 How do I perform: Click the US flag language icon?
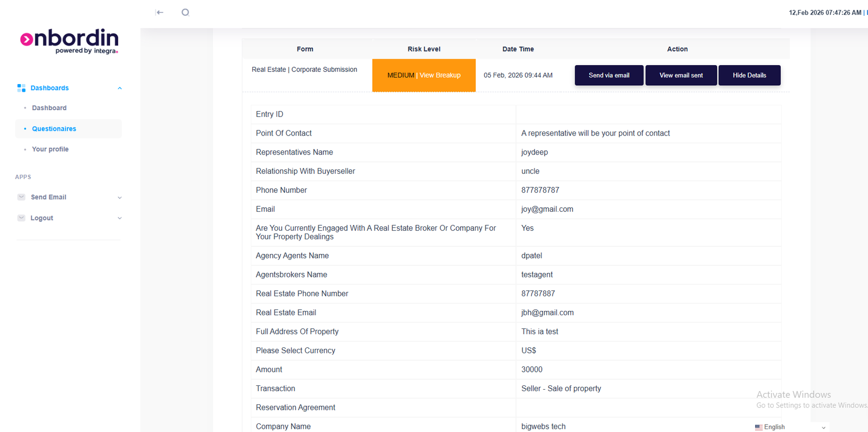pos(758,427)
